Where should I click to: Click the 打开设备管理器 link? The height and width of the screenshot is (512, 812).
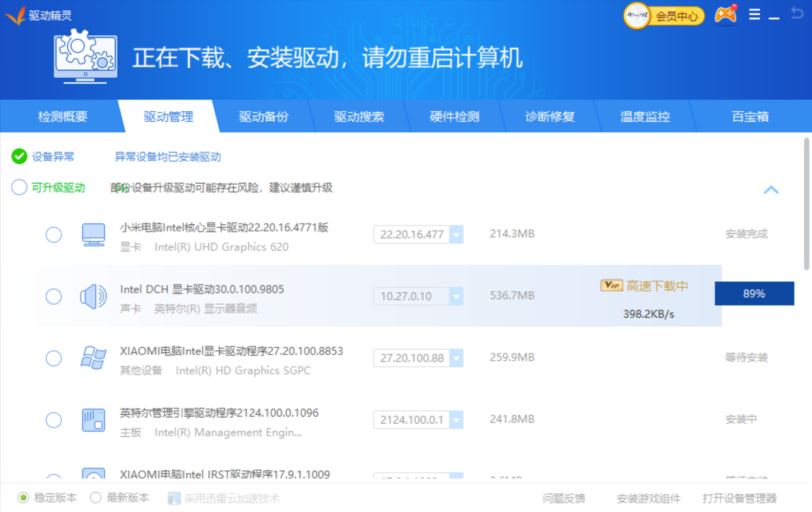tap(740, 498)
